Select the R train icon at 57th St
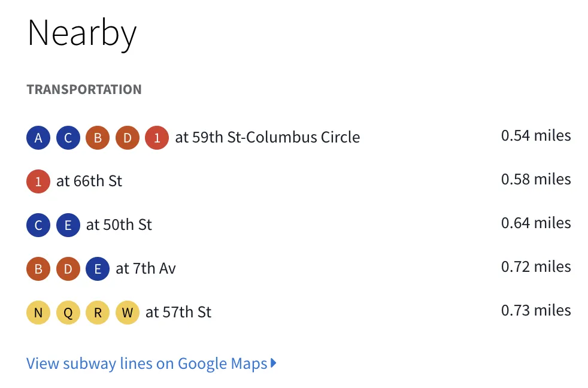The height and width of the screenshot is (388, 588). point(98,313)
